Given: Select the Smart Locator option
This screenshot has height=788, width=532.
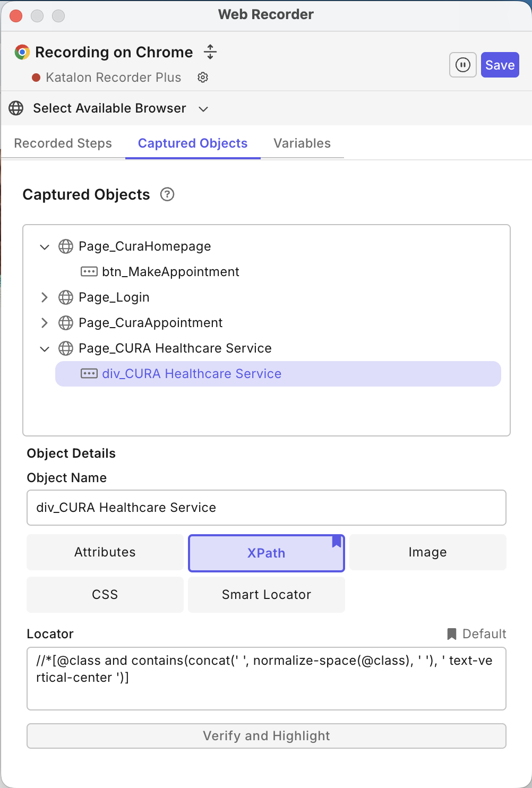Looking at the screenshot, I should 266,595.
